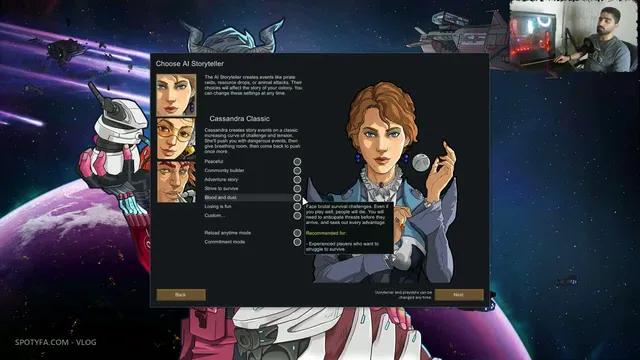The image size is (640, 360).
Task: Click the 'Peaceful' difficulty label
Action: pyautogui.click(x=213, y=162)
